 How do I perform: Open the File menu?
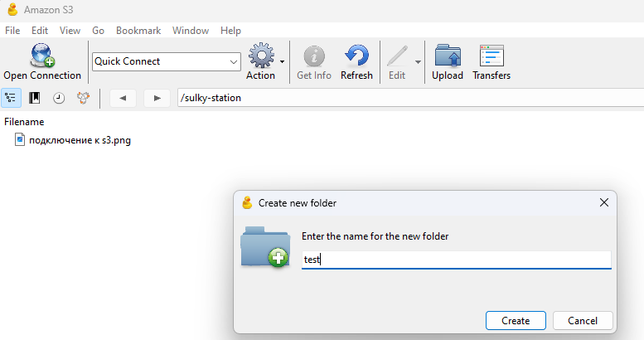point(12,31)
